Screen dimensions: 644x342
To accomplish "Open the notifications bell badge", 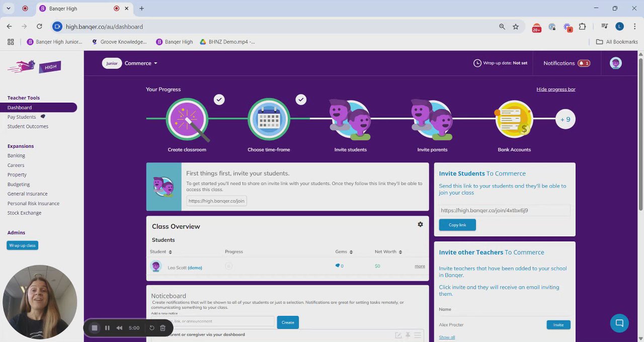I will pyautogui.click(x=584, y=63).
